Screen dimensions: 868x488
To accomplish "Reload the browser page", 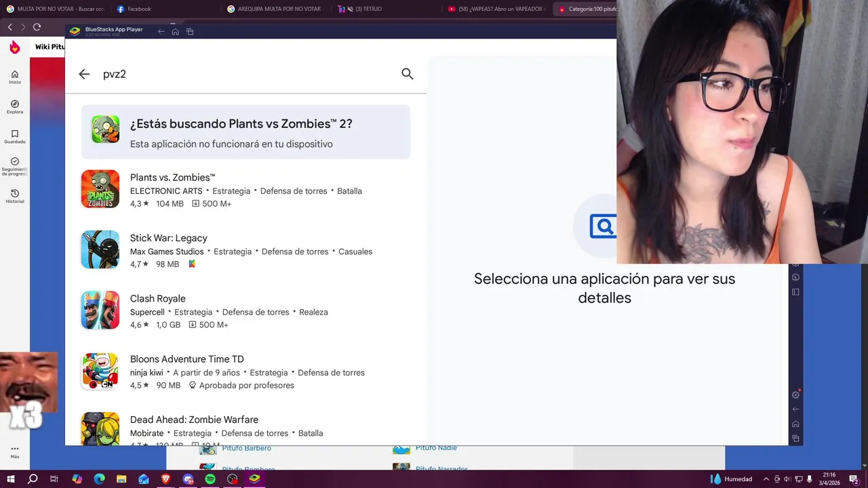I will [x=37, y=27].
